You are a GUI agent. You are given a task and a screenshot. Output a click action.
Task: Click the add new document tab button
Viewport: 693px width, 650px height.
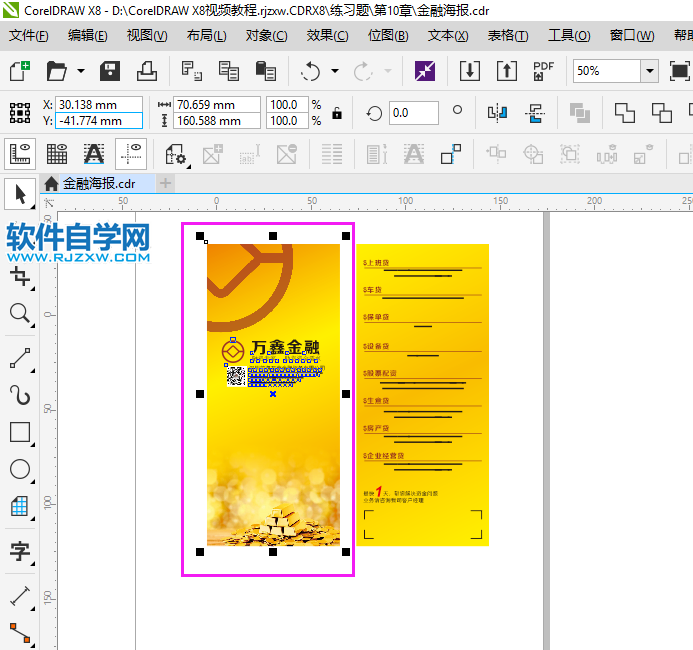[166, 183]
